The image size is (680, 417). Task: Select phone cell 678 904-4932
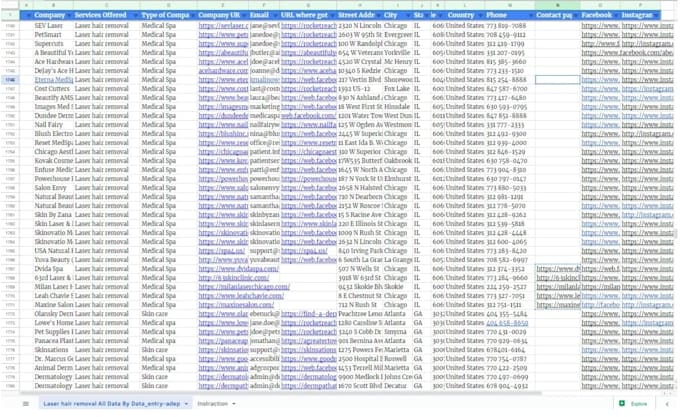(510, 386)
